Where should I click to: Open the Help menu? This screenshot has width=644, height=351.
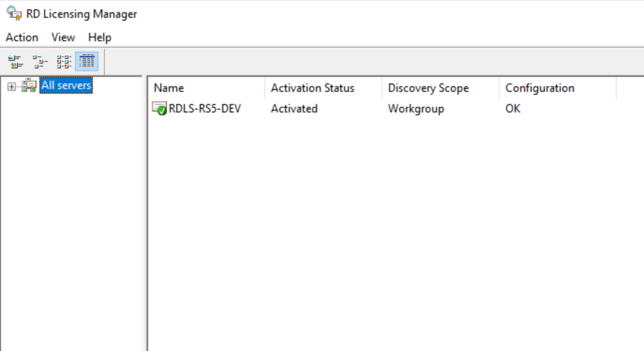pos(99,37)
